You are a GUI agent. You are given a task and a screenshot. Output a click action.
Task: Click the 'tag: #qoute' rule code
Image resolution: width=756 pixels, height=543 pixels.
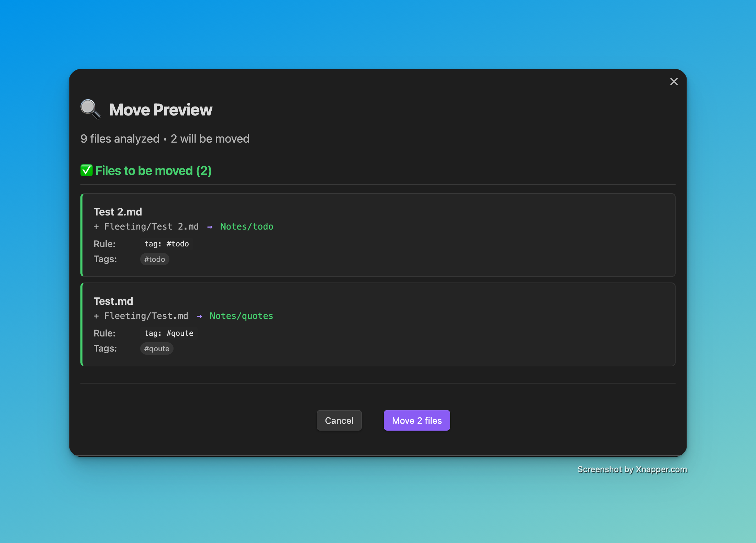point(169,333)
